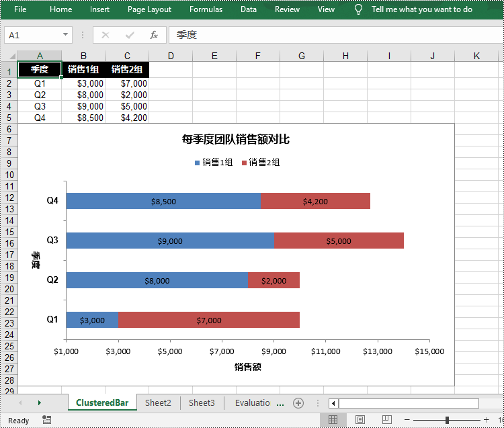Select cell A3 labeled Q2
This screenshot has height=428, width=504.
pyautogui.click(x=40, y=95)
